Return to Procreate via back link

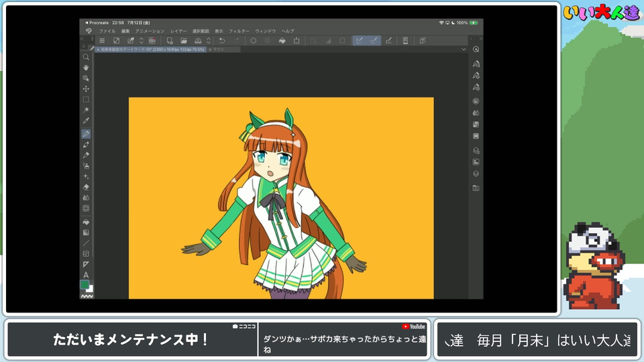(x=97, y=23)
